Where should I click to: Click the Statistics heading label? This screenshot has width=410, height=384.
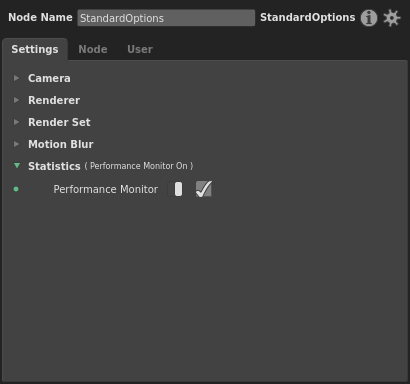54,166
